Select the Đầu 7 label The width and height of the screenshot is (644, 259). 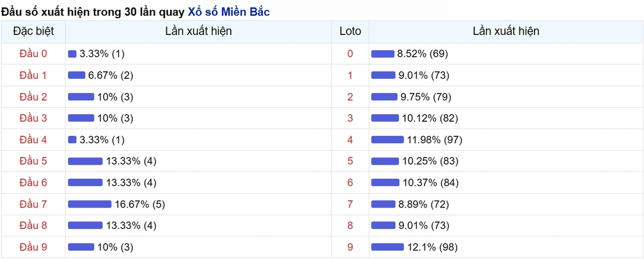click(33, 204)
